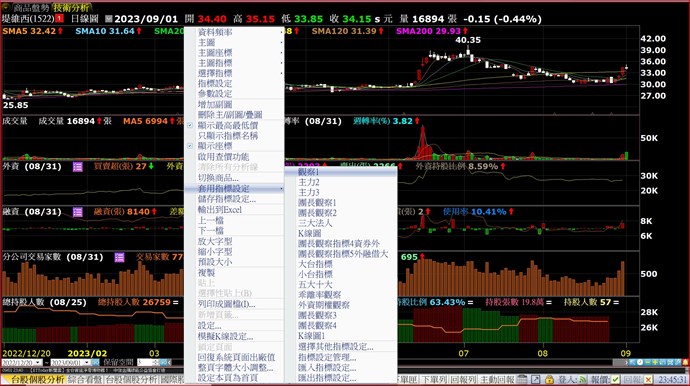Toggle the green 報價 checkmark indicator
Viewport: 690px width, 386px height.
(615, 379)
